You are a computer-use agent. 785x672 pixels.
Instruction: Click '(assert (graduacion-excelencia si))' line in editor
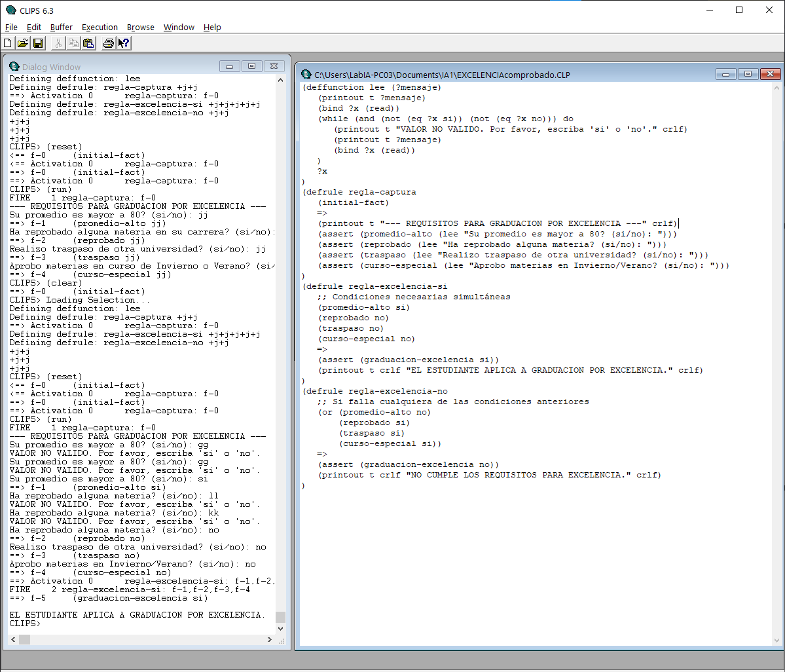(x=409, y=360)
